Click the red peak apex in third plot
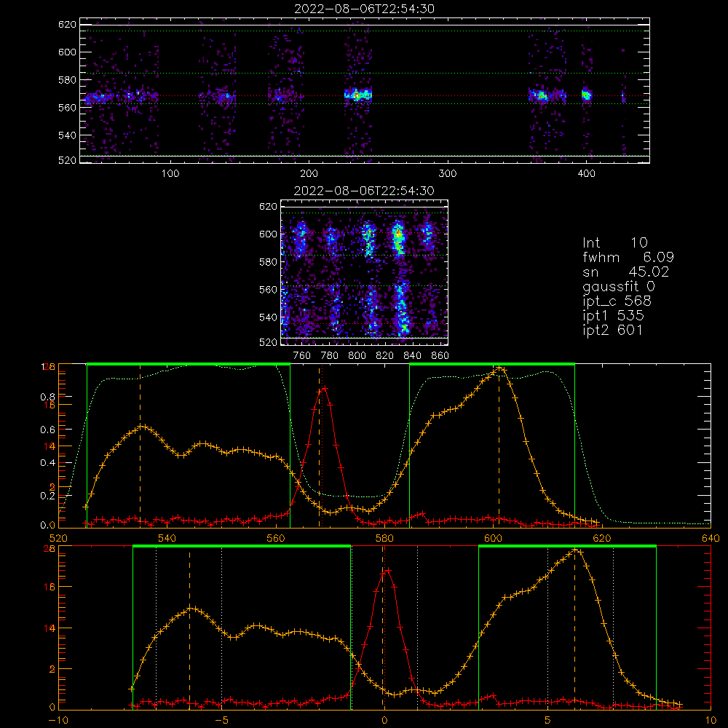This screenshot has height=728, width=728. pyautogui.click(x=325, y=388)
